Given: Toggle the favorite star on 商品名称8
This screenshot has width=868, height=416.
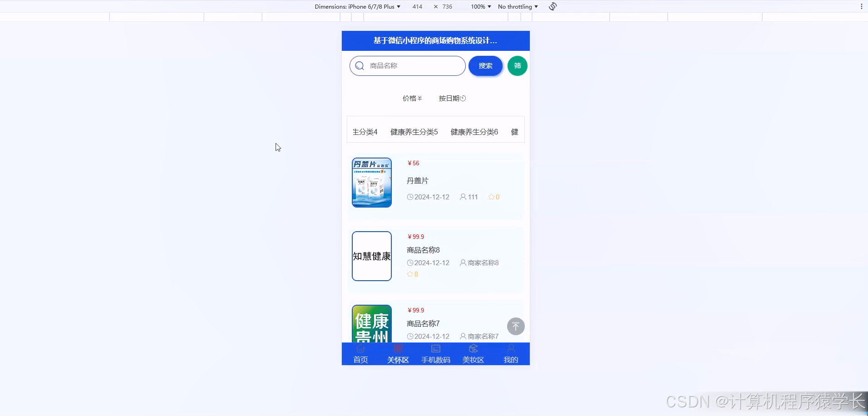Looking at the screenshot, I should pyautogui.click(x=409, y=274).
